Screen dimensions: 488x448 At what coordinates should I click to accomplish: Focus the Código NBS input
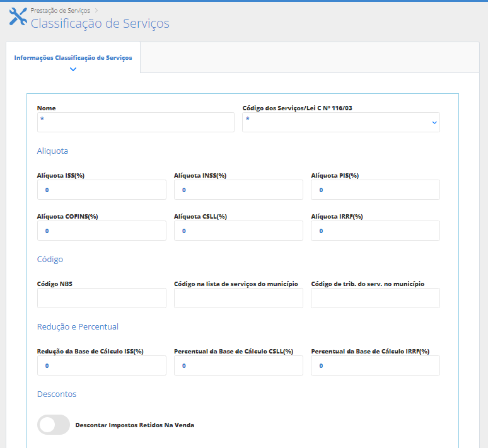tap(102, 298)
